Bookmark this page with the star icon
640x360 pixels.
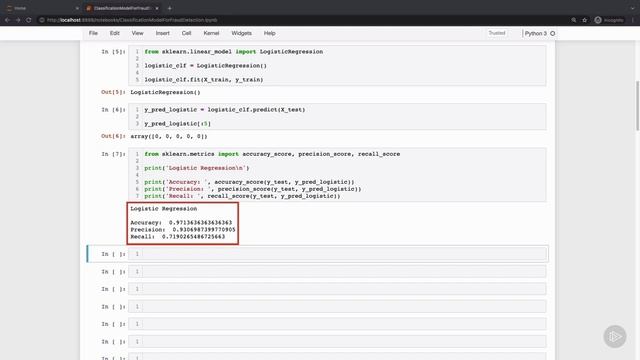(x=584, y=20)
